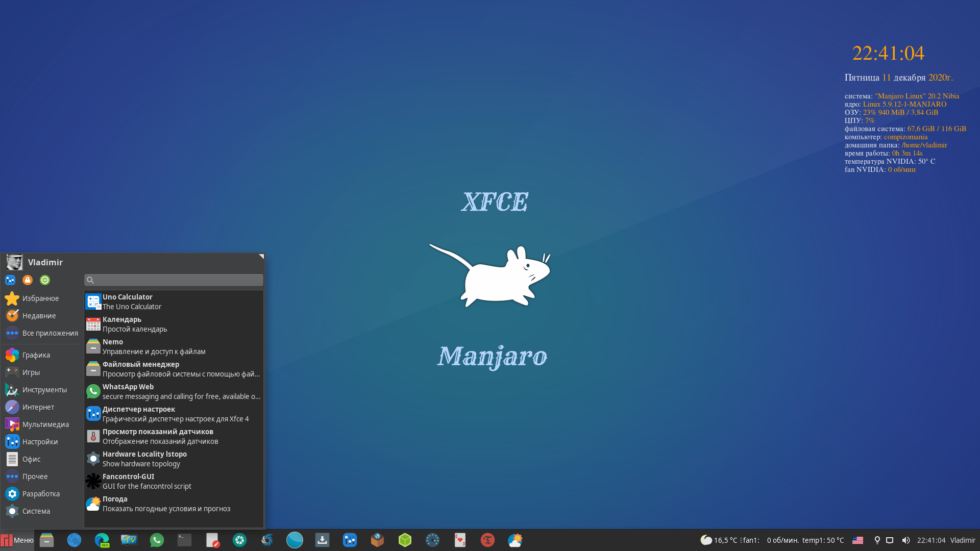Launch Microsoft Edge Dev from the taskbar
The height and width of the screenshot is (551, 980).
point(102,540)
